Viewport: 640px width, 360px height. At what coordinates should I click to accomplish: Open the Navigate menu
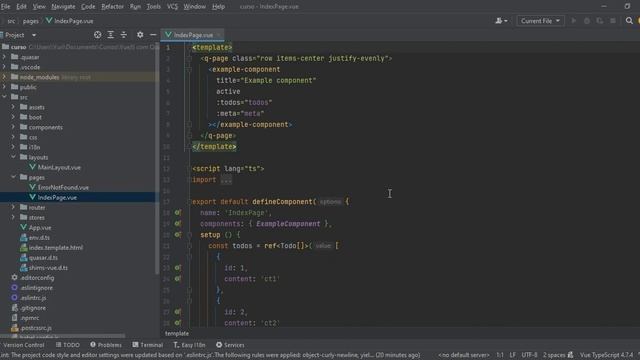(x=63, y=7)
